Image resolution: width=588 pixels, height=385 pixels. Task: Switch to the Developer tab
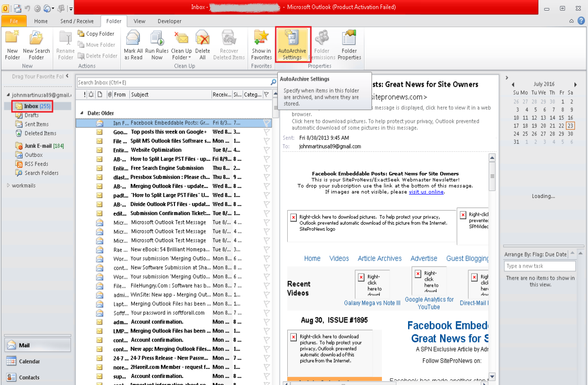(x=169, y=21)
